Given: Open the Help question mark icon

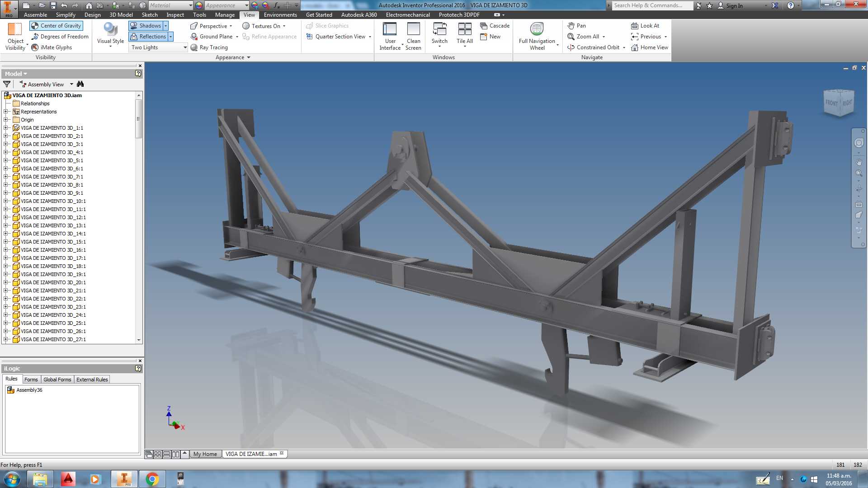Looking at the screenshot, I should pyautogui.click(x=790, y=5).
